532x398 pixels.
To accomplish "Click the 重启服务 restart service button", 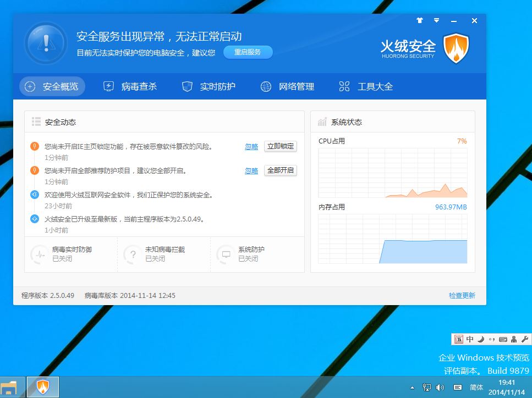I will pos(248,52).
